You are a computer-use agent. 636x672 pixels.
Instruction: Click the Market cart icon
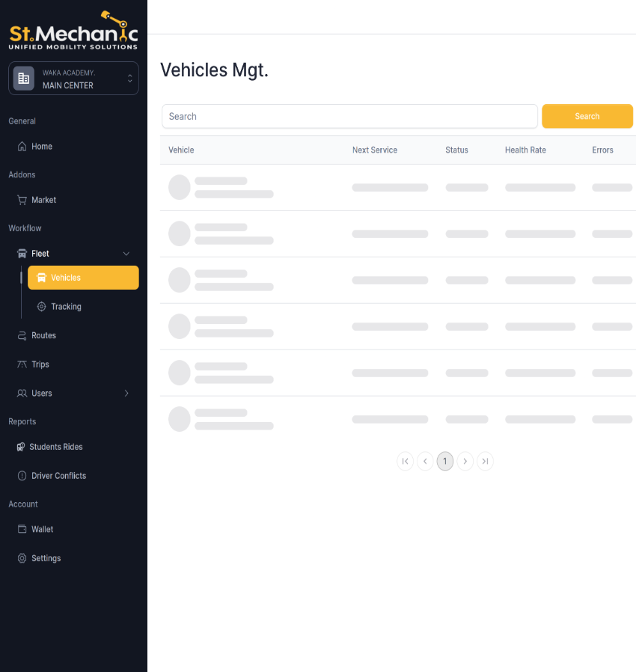tap(22, 200)
